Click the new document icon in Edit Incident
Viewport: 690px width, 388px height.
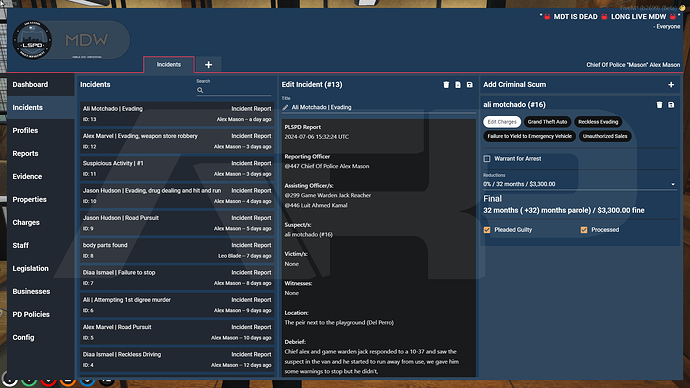click(x=458, y=84)
